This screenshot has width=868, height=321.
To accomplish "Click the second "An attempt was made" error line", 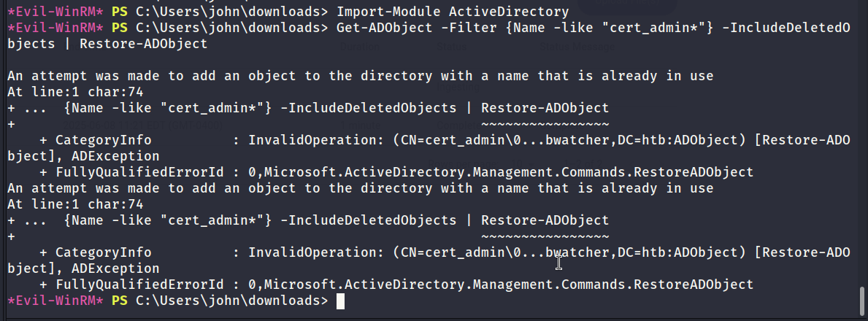I will [x=361, y=188].
